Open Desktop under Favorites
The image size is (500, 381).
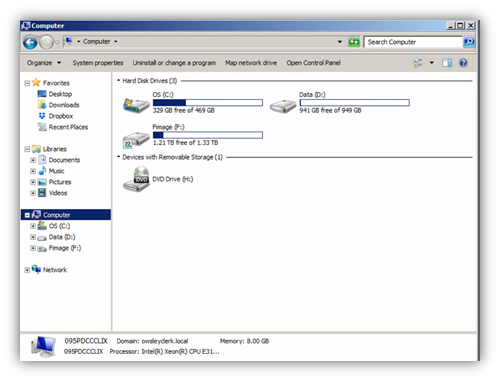pos(60,94)
